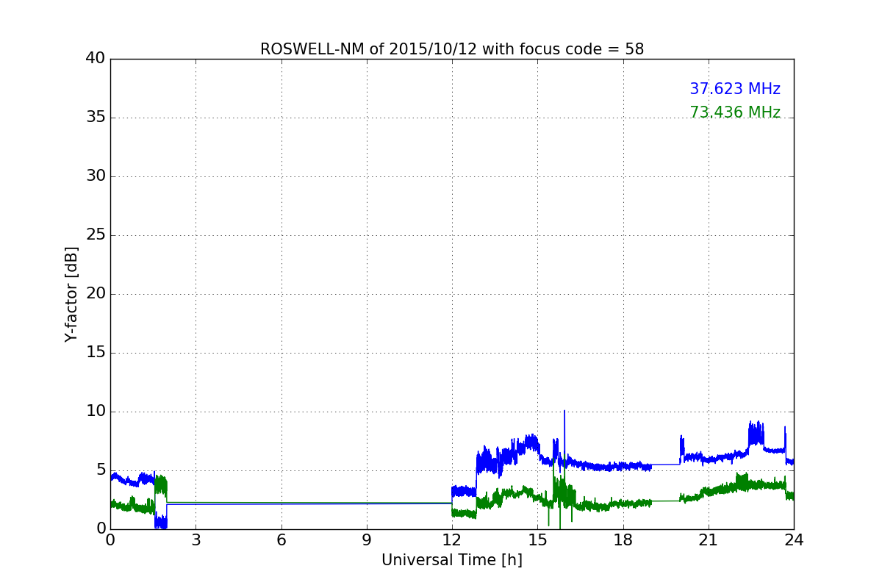
Task: Click the y-axis tick label 40
Action: (x=96, y=59)
